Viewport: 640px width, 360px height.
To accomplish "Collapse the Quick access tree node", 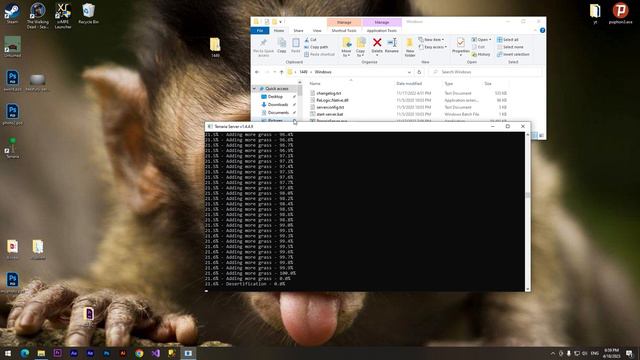I will point(254,89).
